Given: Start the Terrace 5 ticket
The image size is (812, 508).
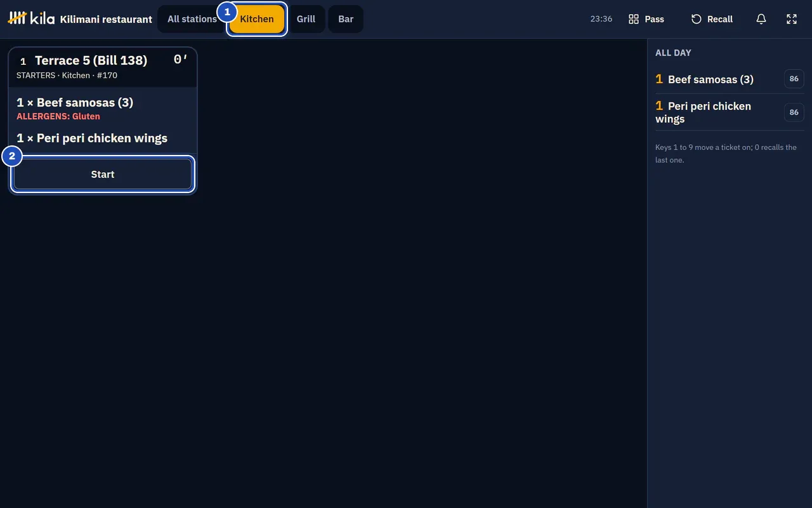Looking at the screenshot, I should (x=103, y=174).
